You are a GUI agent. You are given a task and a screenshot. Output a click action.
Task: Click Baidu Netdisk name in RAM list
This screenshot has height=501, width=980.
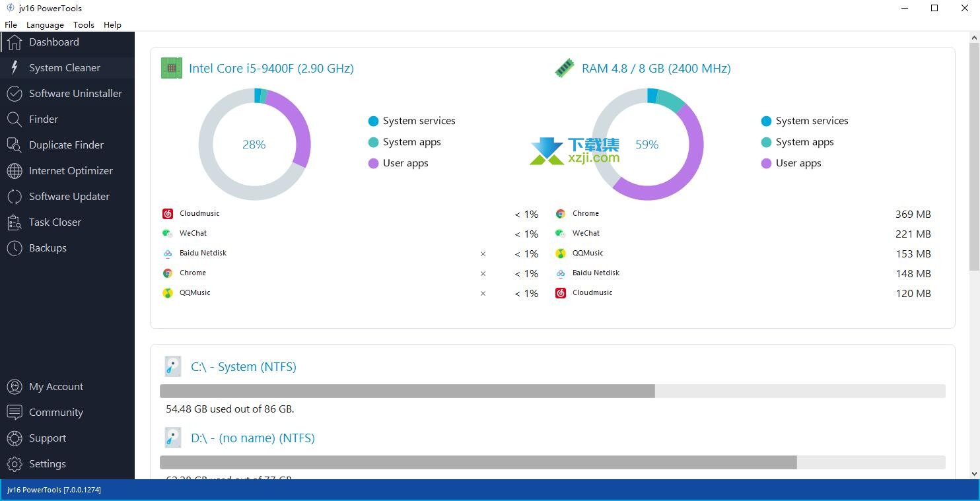(x=596, y=273)
